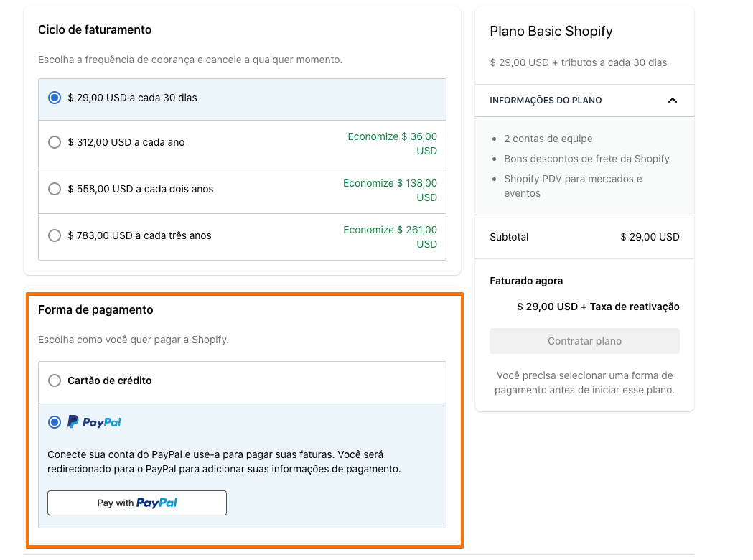Choose the $ 312,00 USD yearly billing radio
The width and height of the screenshot is (753, 560).
coord(55,143)
